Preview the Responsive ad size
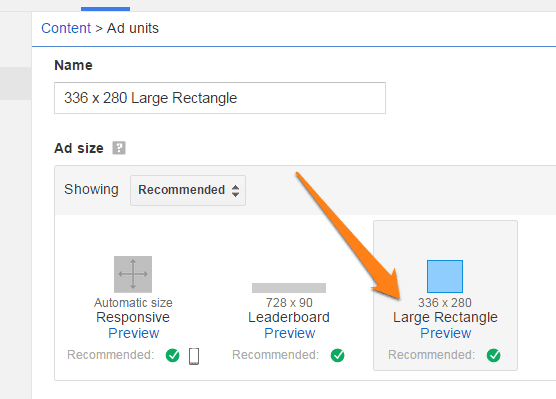Image resolution: width=556 pixels, height=399 pixels. [134, 333]
